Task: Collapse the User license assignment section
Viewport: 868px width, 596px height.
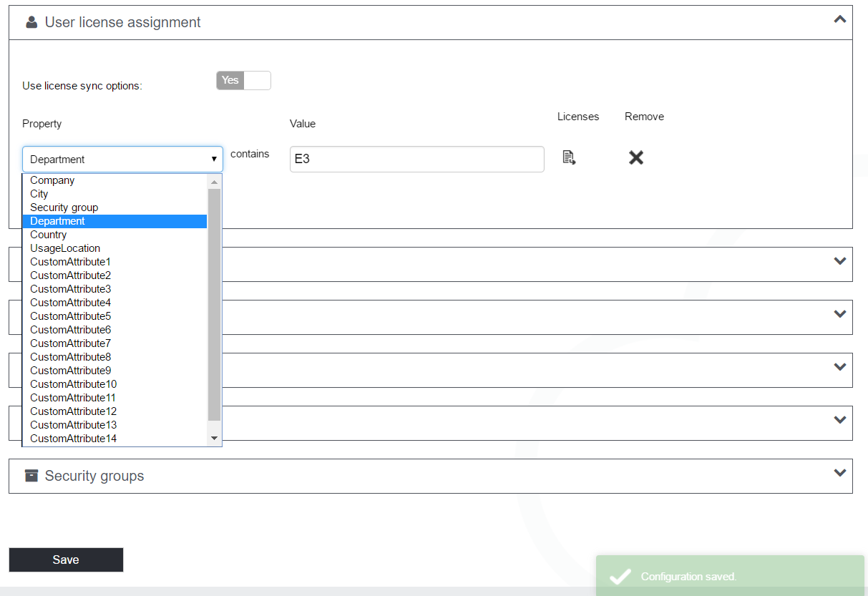Action: (x=840, y=20)
